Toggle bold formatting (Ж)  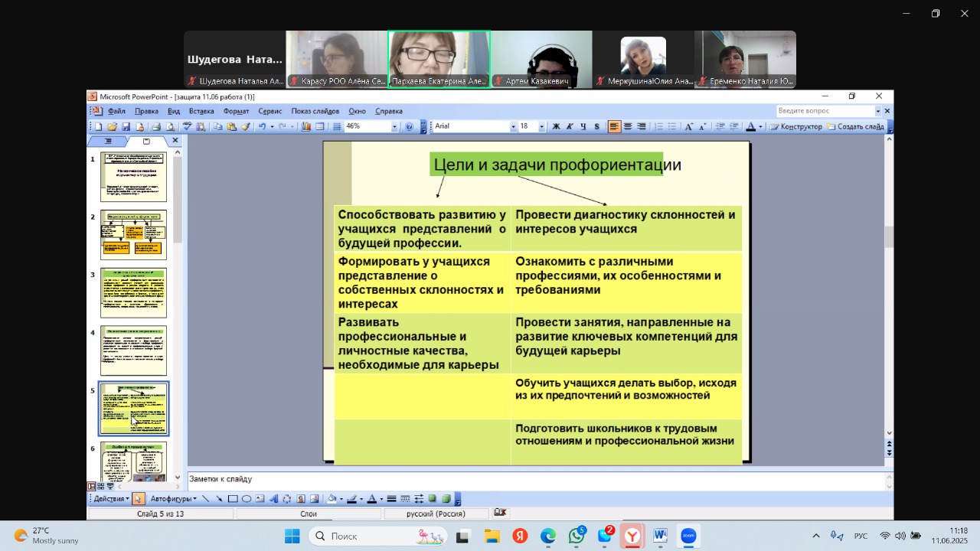pos(556,127)
